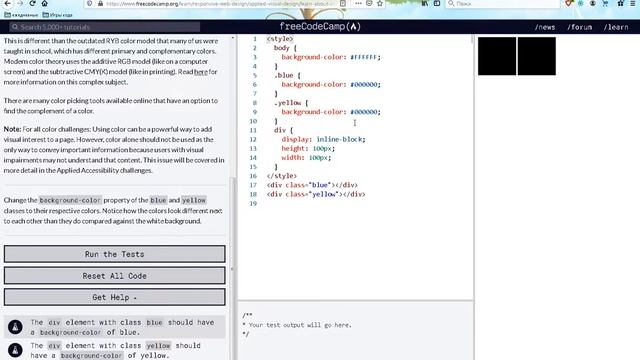The image size is (640, 360).
Task: Click the test output console area
Action: pos(356,331)
